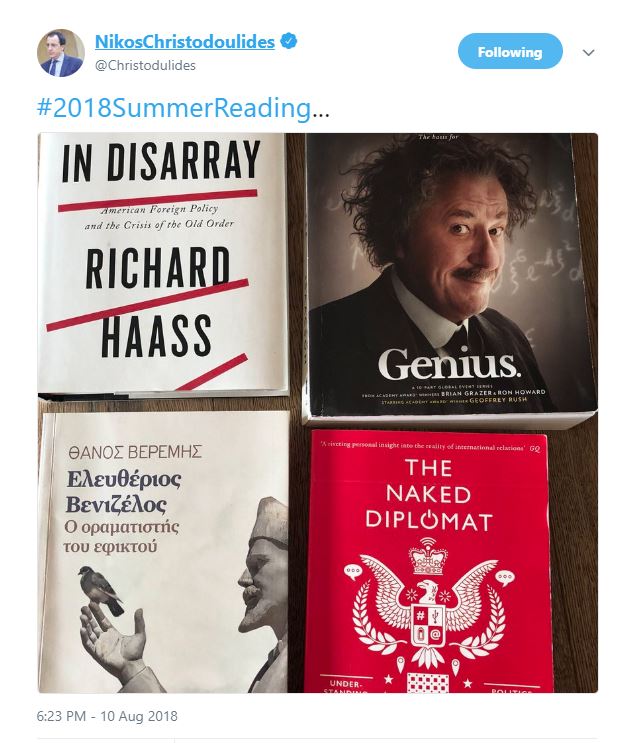
Task: Open the NikosChristodoulides display name link
Action: [x=185, y=42]
